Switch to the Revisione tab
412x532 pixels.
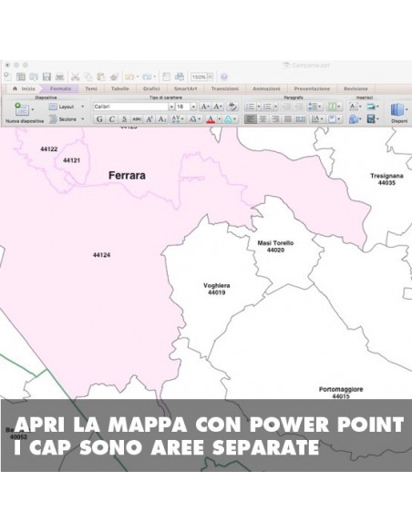pyautogui.click(x=355, y=88)
